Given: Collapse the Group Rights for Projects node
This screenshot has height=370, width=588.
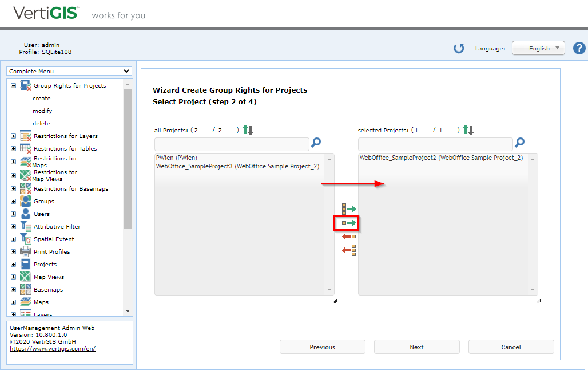Looking at the screenshot, I should pos(13,85).
